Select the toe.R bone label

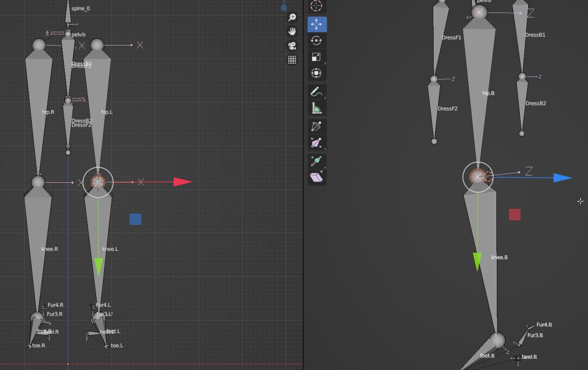coord(39,345)
